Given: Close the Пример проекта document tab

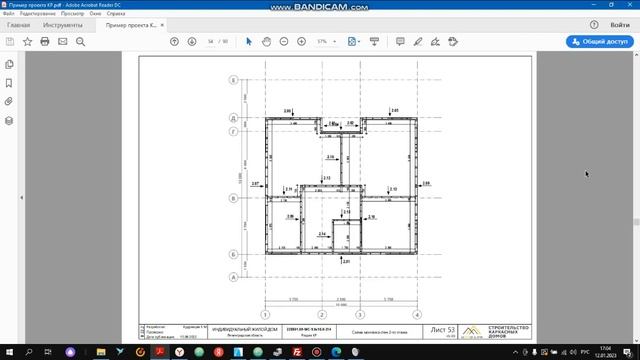Looking at the screenshot, I should pos(162,25).
